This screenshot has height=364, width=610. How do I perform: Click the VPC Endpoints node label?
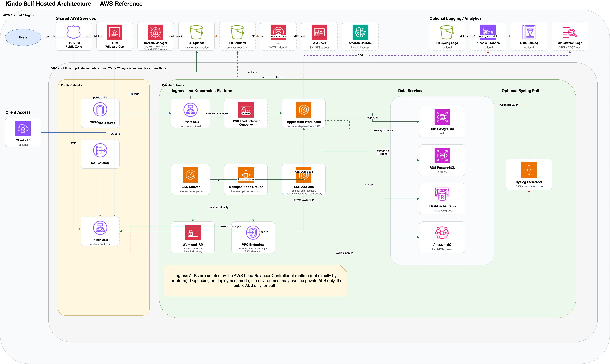(x=253, y=245)
